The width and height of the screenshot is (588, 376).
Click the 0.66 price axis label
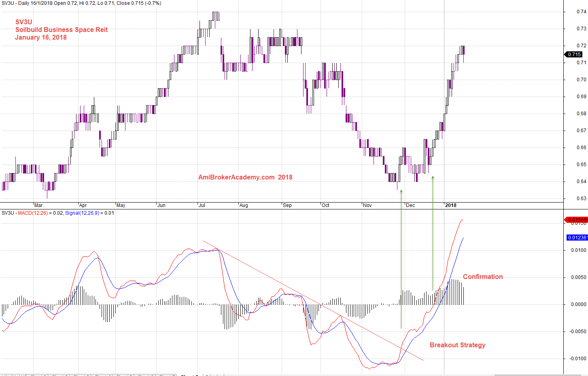click(x=581, y=148)
